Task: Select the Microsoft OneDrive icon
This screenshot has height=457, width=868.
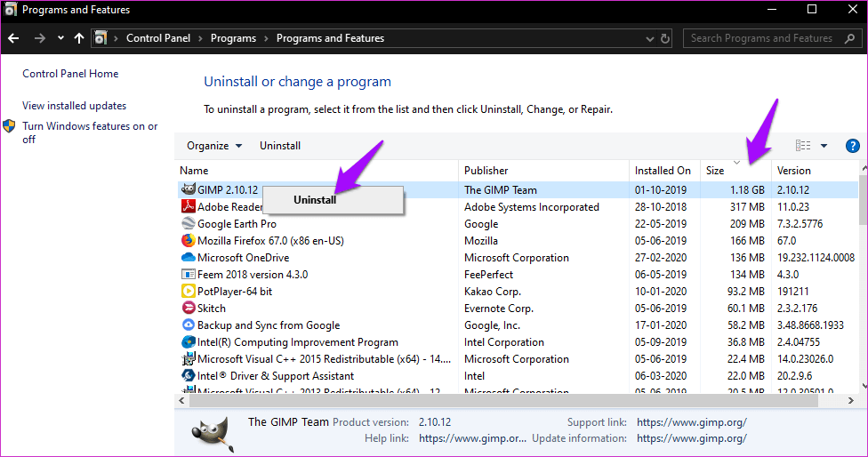Action: tap(189, 257)
